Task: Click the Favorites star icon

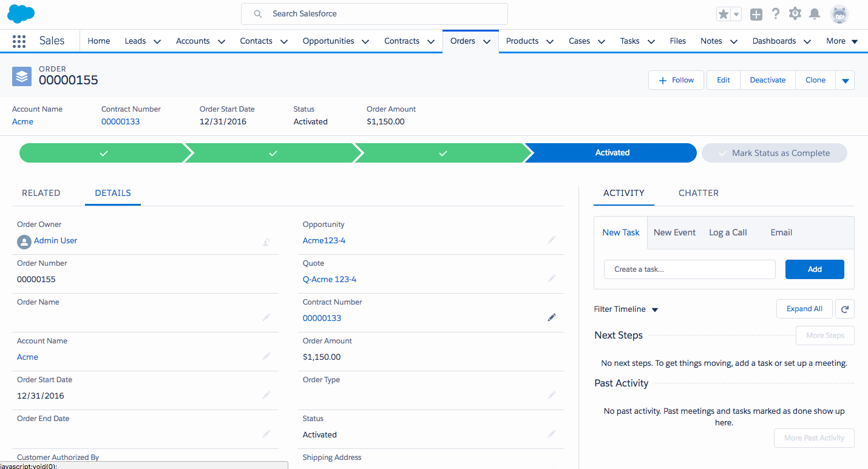Action: click(723, 14)
